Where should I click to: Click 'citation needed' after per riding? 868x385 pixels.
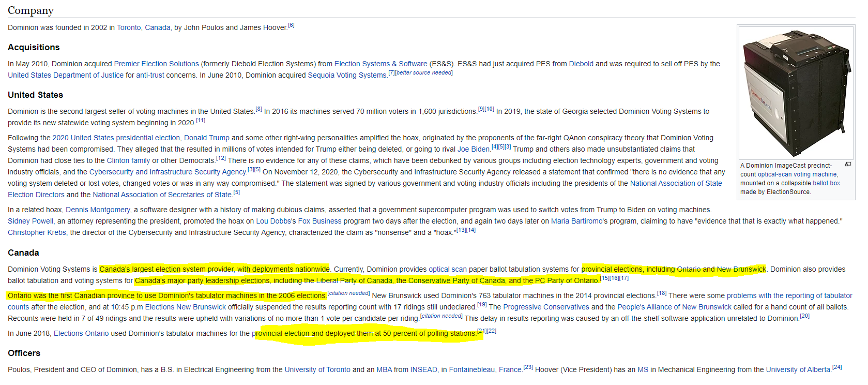(x=441, y=316)
